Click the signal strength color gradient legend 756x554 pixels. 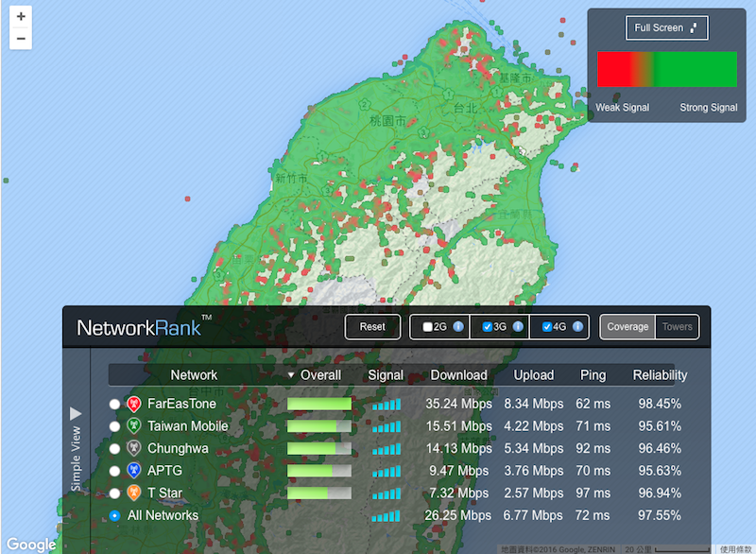[667, 69]
